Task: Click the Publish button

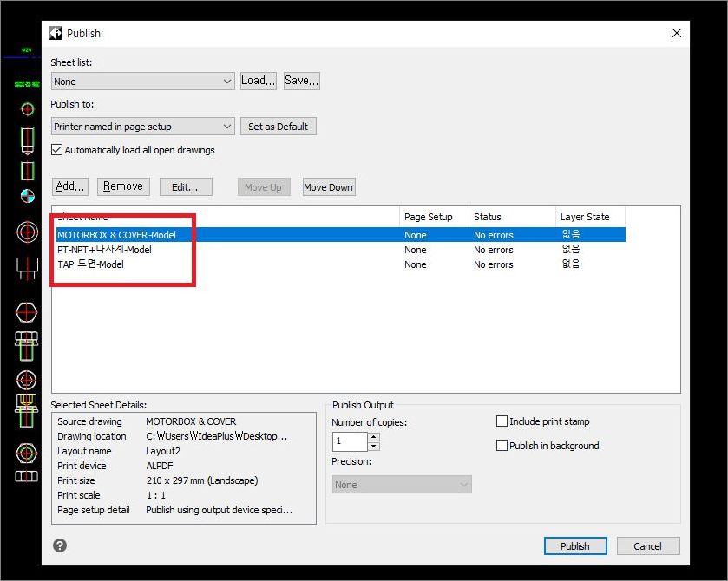Action: pos(575,546)
